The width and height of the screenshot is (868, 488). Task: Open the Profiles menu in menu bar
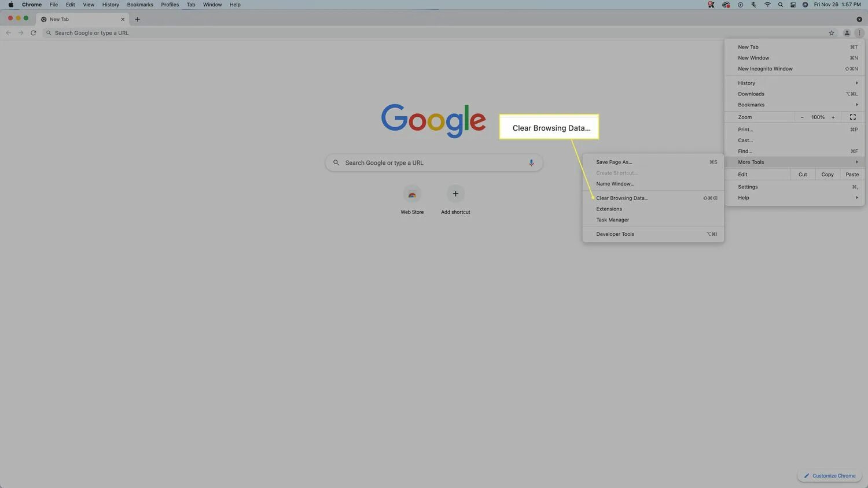click(170, 5)
